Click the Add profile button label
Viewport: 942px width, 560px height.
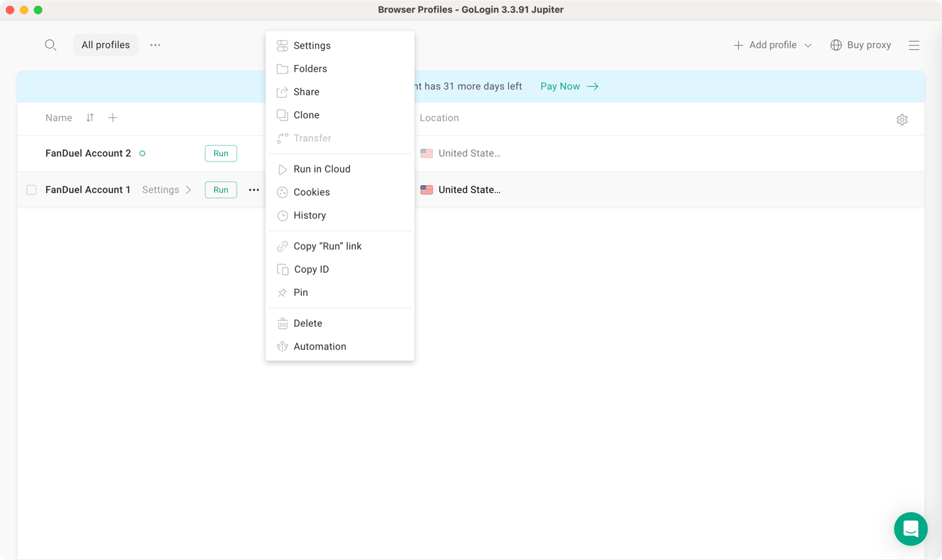[x=773, y=45]
